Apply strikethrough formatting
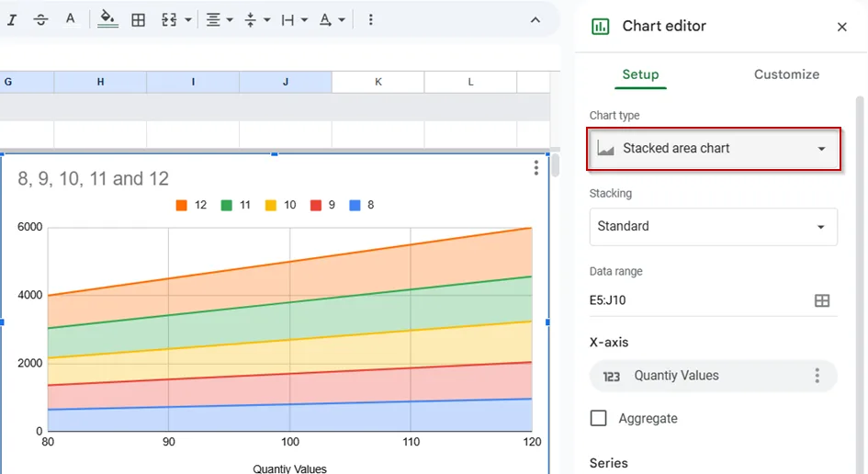 [x=40, y=20]
